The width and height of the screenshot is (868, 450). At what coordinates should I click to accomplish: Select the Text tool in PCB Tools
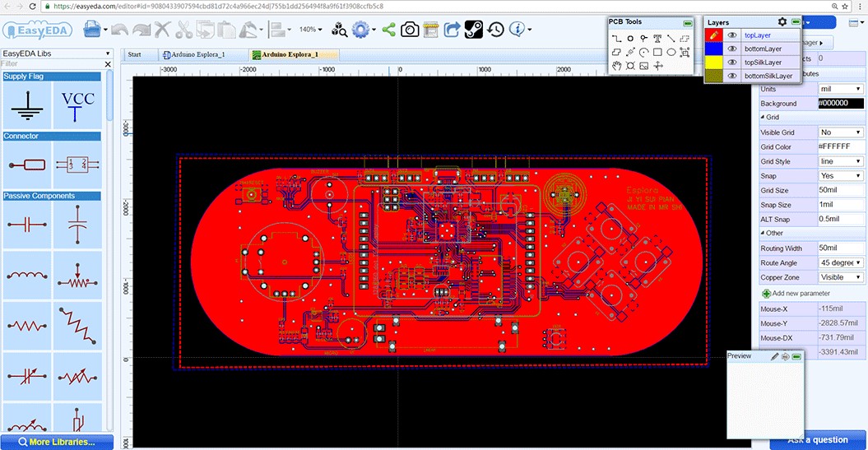657,39
